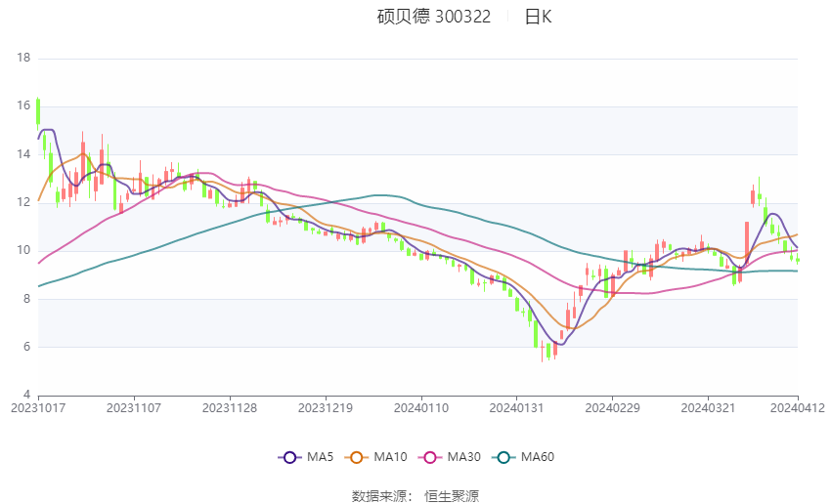The image size is (831, 504).
Task: Toggle the MA5 series via its text label
Action: click(x=321, y=457)
